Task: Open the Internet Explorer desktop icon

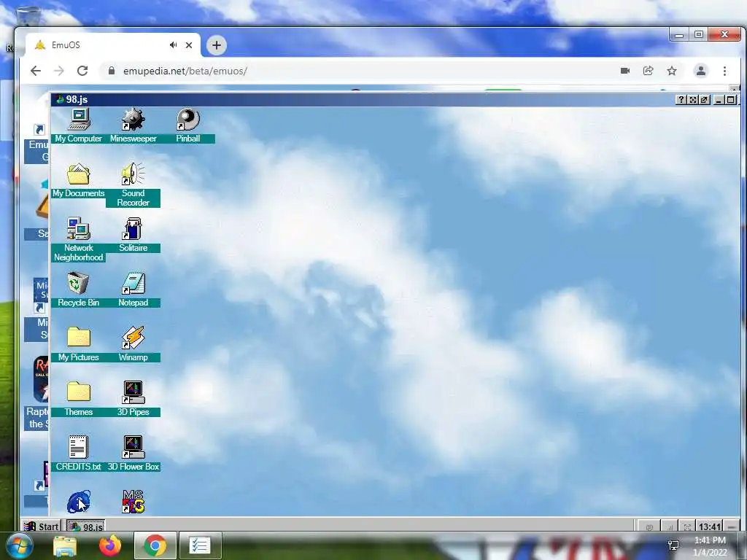Action: coord(79,502)
